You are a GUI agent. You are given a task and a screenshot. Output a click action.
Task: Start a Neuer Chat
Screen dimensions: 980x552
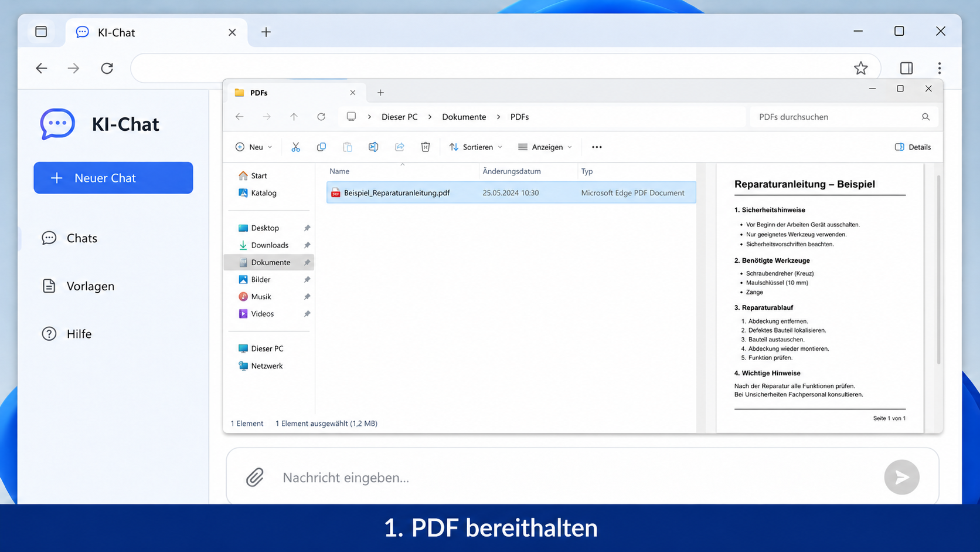pos(113,178)
